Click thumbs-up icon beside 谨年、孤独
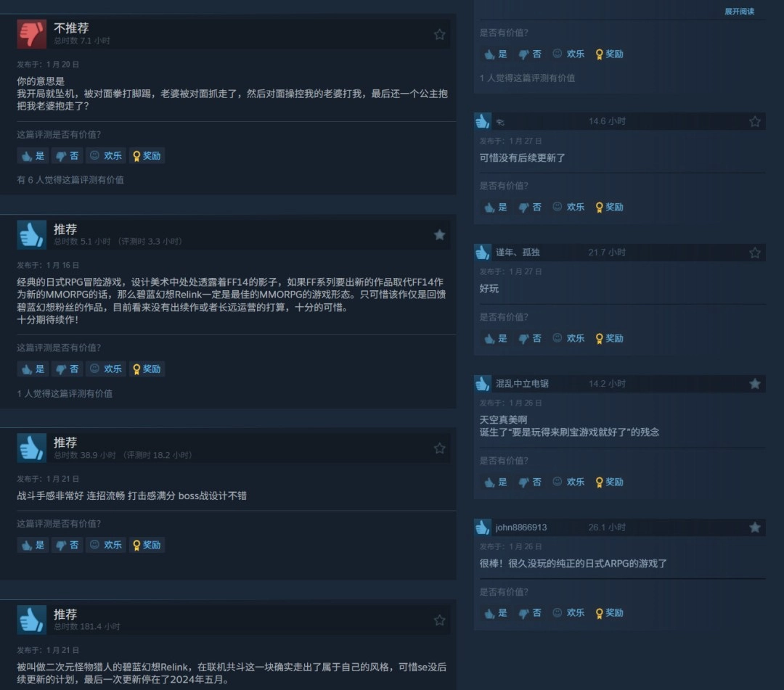 (483, 252)
